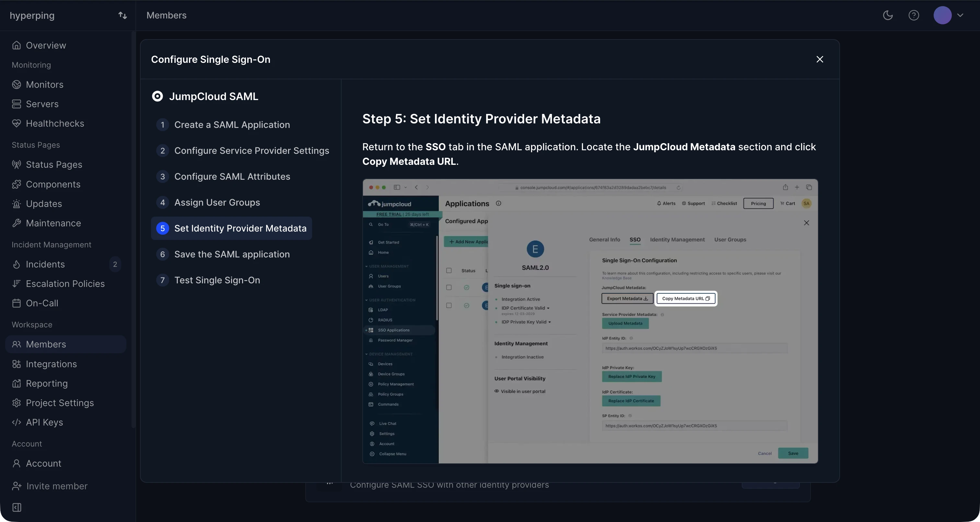The image size is (980, 522).
Task: Open Status Pages broadcast icon
Action: [16, 164]
